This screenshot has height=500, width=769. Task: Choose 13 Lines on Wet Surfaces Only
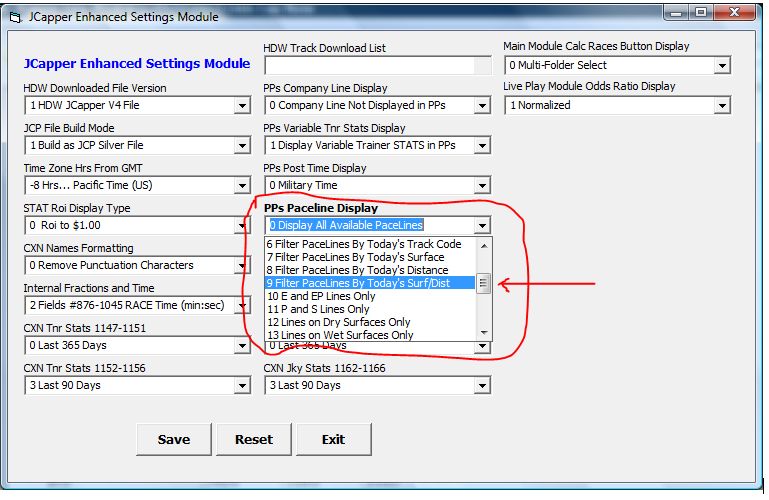370,335
